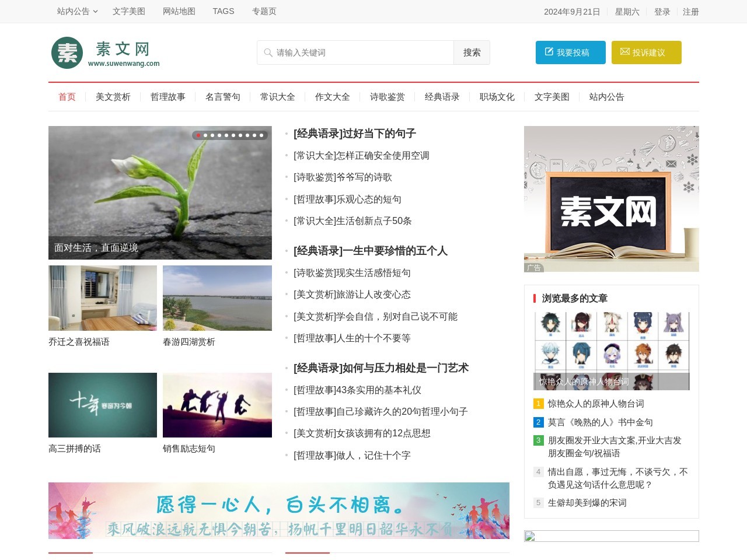Open the TAGS page from top bar
The image size is (747, 560).
(224, 11)
